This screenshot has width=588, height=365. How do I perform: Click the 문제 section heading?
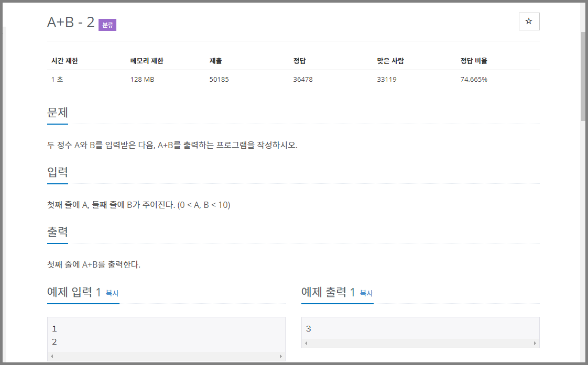[x=57, y=113]
